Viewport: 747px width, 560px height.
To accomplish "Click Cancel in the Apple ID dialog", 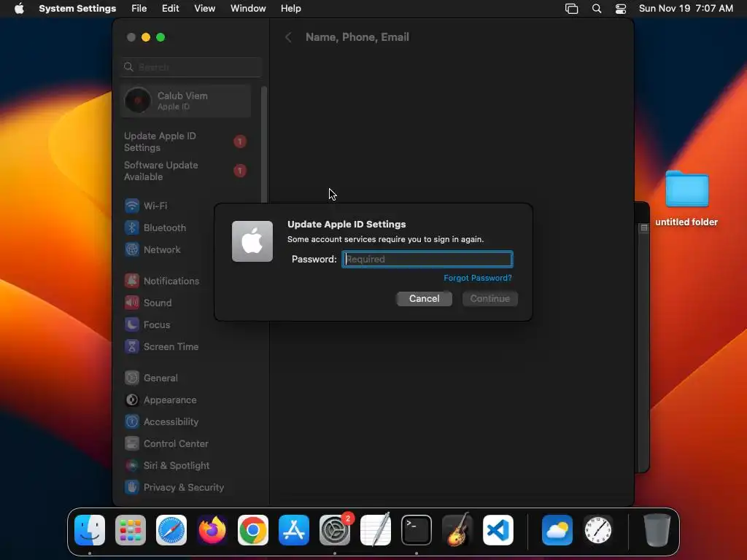I will point(424,298).
